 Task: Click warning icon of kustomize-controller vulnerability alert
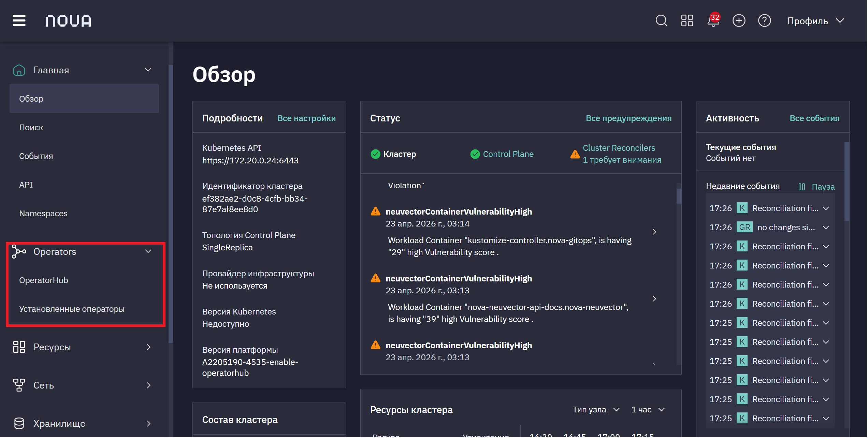point(376,211)
